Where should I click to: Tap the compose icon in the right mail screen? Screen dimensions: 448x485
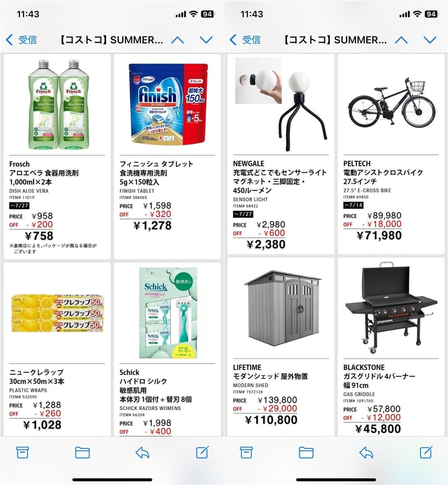[x=426, y=452]
